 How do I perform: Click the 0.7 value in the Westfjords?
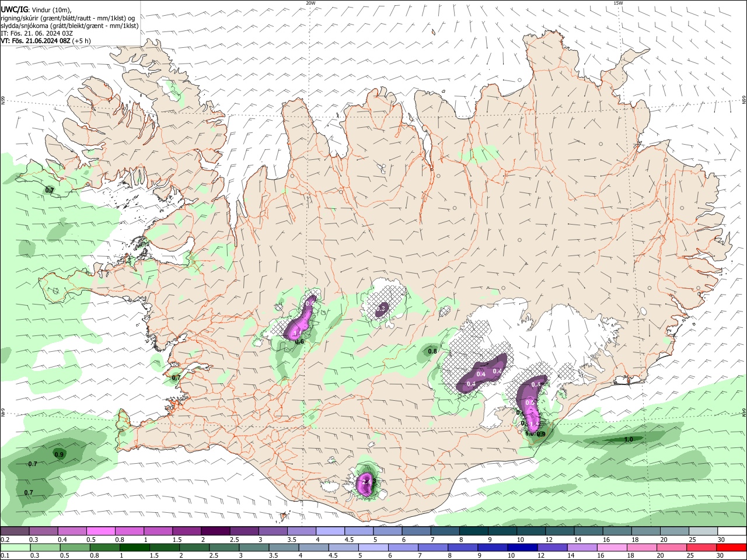tap(50, 190)
